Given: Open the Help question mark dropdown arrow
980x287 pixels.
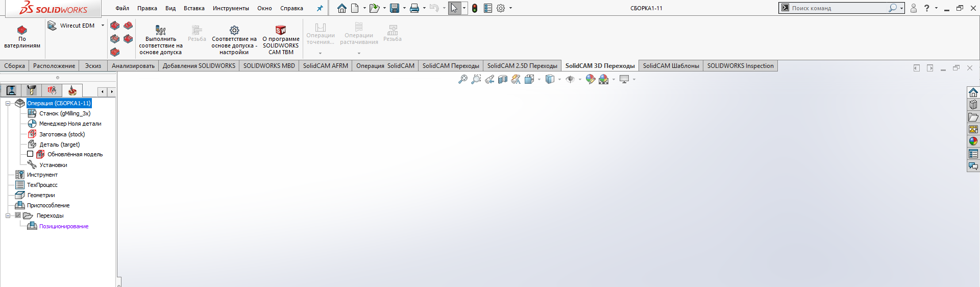Looking at the screenshot, I should point(936,8).
